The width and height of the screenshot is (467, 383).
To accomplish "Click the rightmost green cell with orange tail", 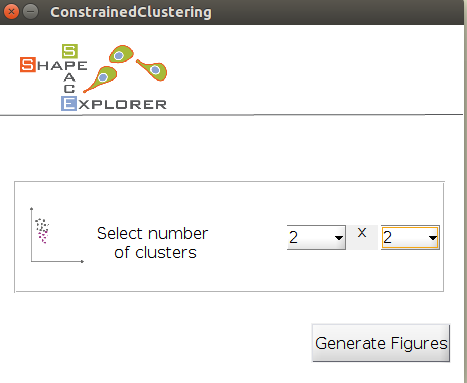I will coord(153,69).
